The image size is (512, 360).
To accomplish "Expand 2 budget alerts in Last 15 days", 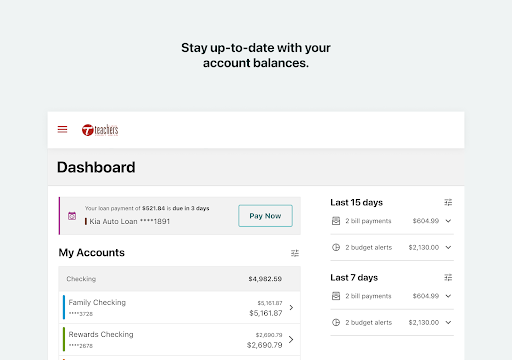I will 448,247.
